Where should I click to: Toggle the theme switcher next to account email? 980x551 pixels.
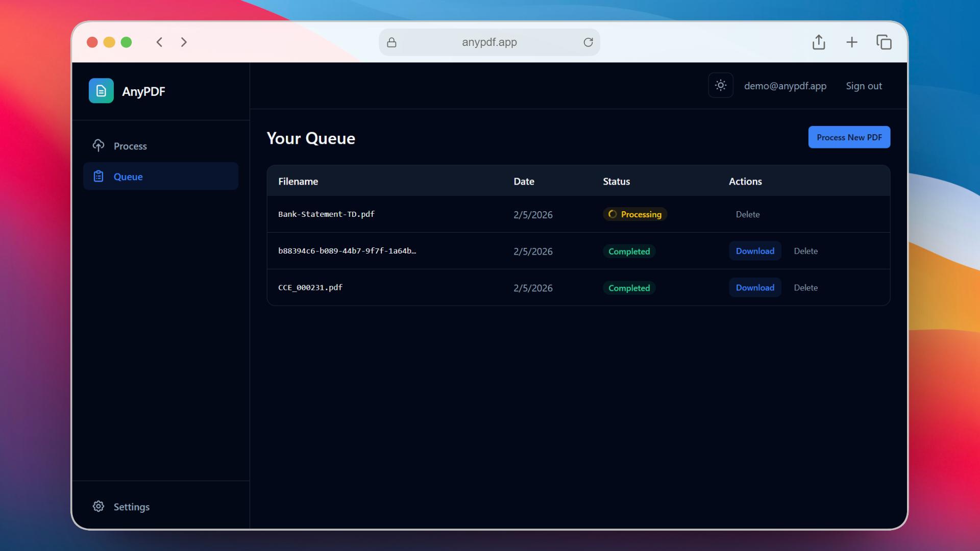click(720, 85)
